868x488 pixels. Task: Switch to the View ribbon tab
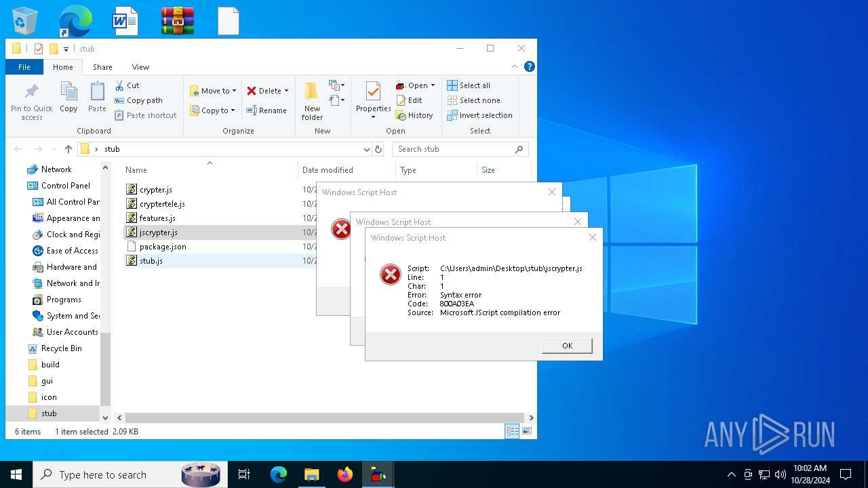tap(140, 67)
